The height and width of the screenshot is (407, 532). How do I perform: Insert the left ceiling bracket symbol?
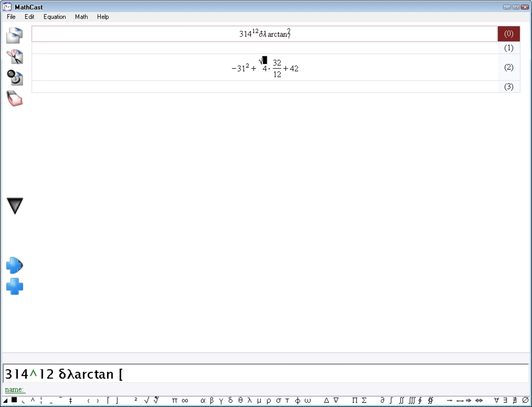tap(108, 400)
